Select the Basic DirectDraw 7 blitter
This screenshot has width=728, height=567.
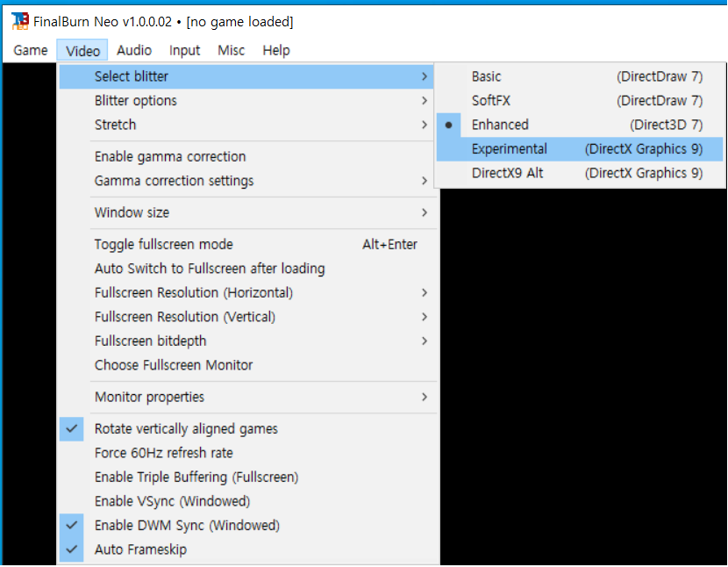tap(580, 76)
